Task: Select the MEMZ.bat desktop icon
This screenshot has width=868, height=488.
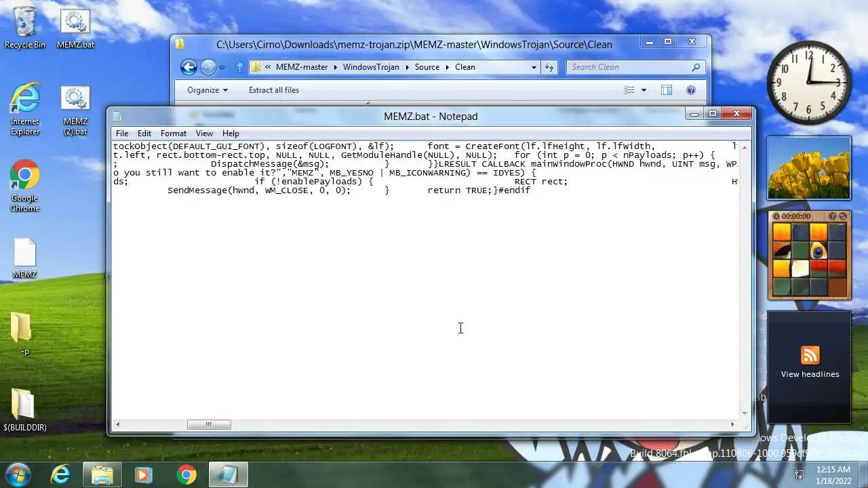Action: [x=75, y=28]
